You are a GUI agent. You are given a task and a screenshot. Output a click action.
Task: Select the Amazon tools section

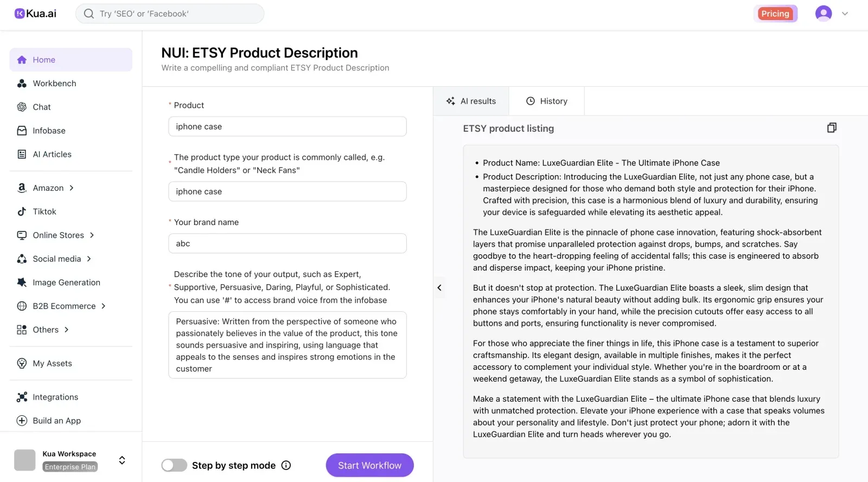(48, 188)
